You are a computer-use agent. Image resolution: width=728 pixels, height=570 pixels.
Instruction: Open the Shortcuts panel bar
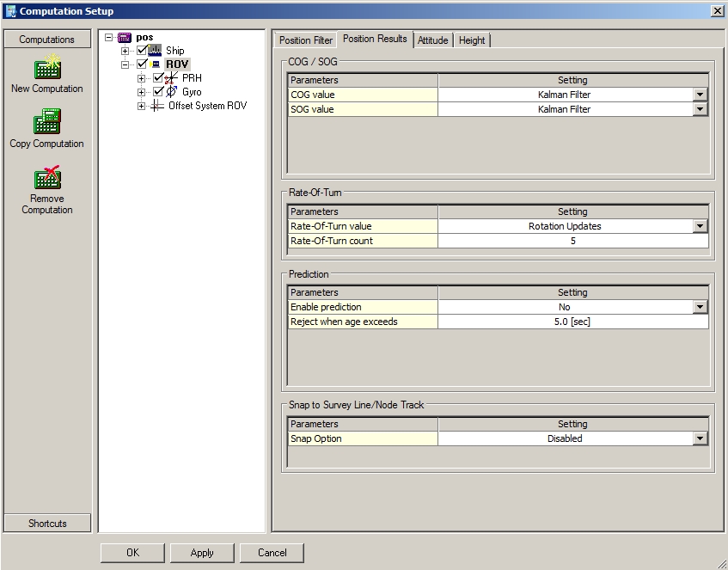[46, 524]
